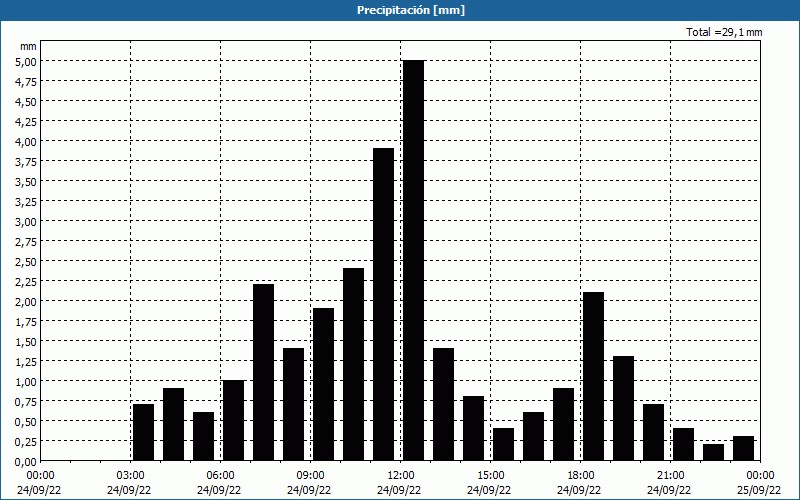
Task: Click the 06:00 24/09/22 time label
Action: [x=219, y=483]
